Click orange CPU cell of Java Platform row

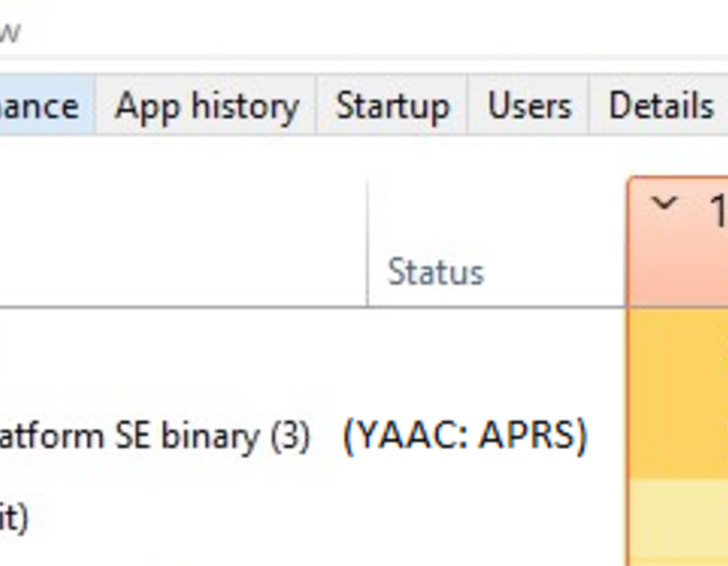pos(678,436)
